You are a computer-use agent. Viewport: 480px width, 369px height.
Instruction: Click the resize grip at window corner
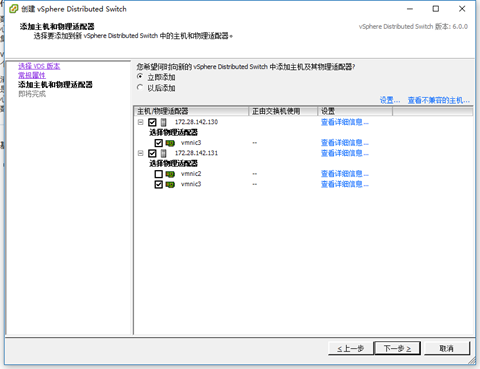[472, 360]
